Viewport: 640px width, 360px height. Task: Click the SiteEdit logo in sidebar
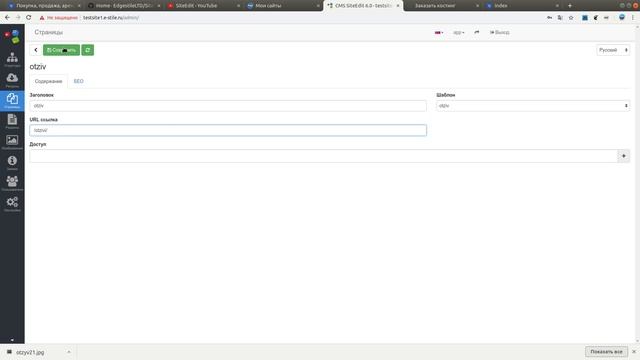click(12, 36)
